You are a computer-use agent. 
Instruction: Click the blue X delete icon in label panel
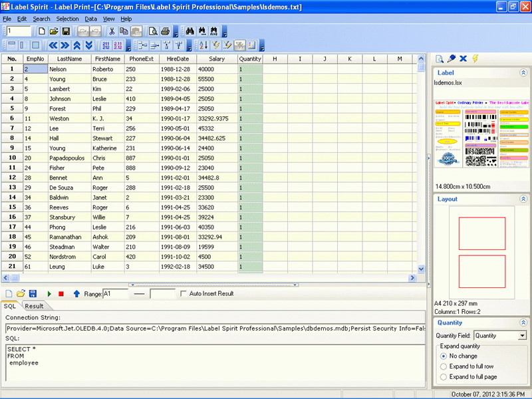click(463, 59)
